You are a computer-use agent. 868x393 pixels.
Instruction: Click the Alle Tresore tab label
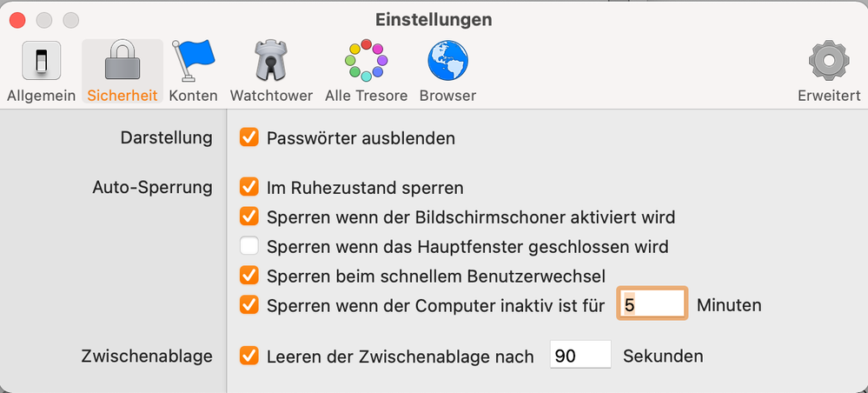click(x=366, y=96)
